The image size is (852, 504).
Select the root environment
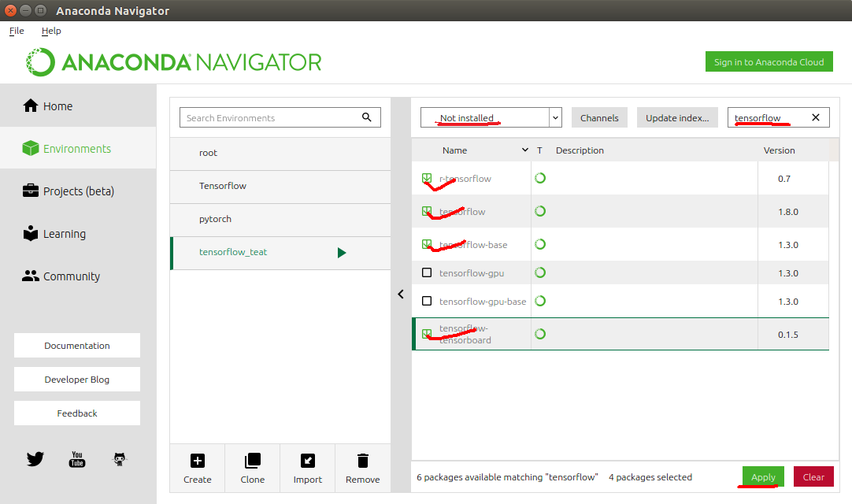280,154
